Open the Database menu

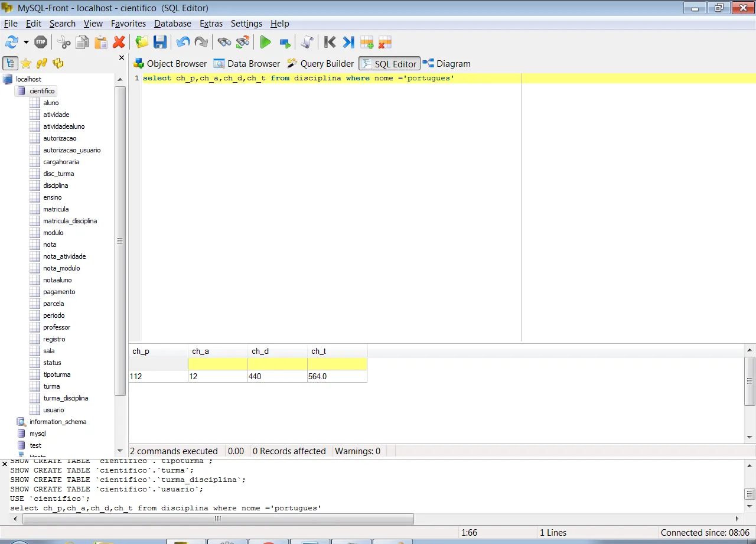172,24
